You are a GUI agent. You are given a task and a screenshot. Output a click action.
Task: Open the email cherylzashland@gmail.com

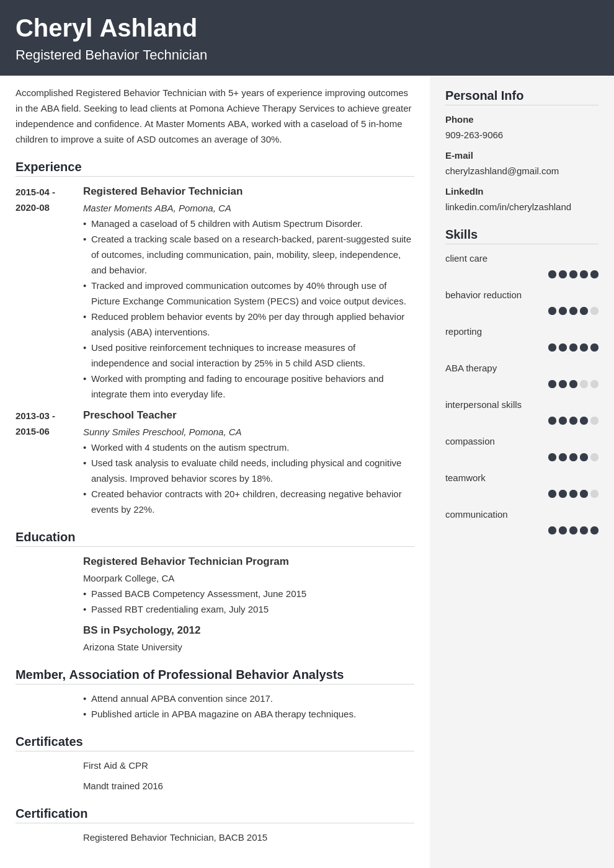[502, 171]
